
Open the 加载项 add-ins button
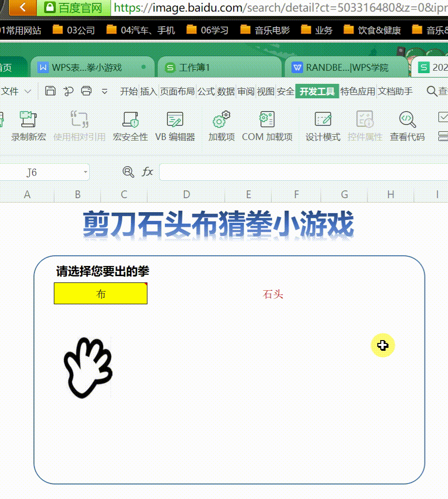(221, 126)
